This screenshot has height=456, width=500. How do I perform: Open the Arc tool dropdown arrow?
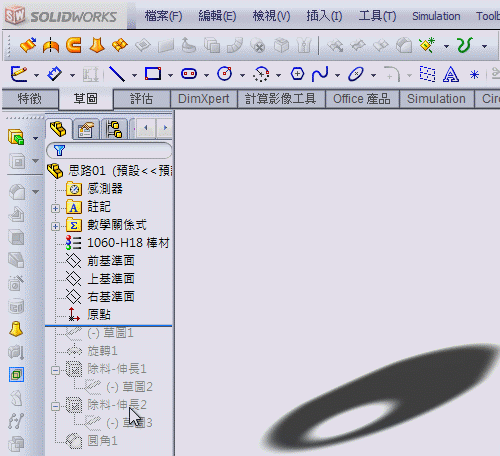click(x=278, y=75)
